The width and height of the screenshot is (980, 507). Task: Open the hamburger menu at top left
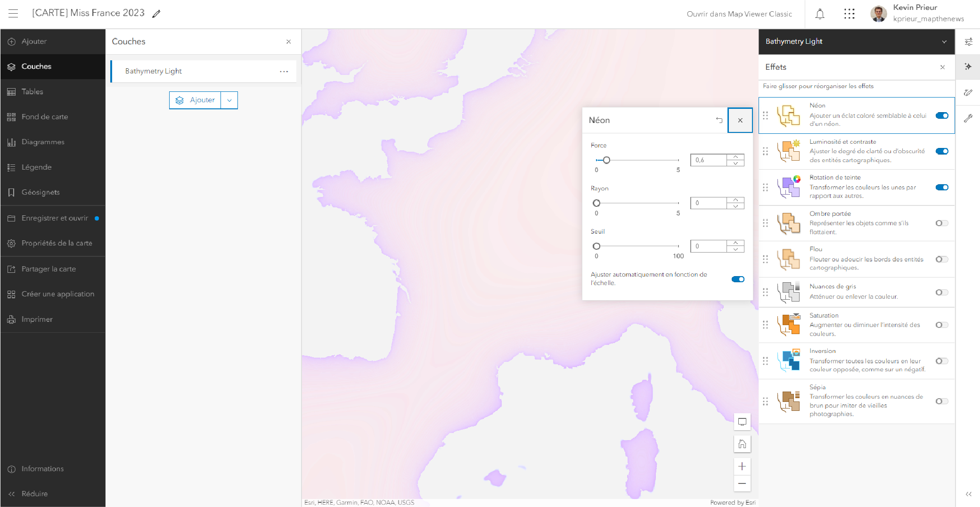13,14
